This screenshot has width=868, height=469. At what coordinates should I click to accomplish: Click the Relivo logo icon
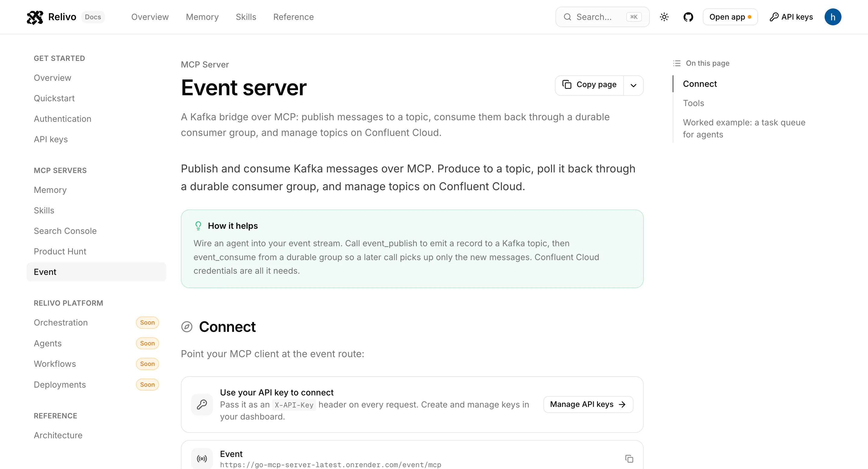(x=35, y=17)
